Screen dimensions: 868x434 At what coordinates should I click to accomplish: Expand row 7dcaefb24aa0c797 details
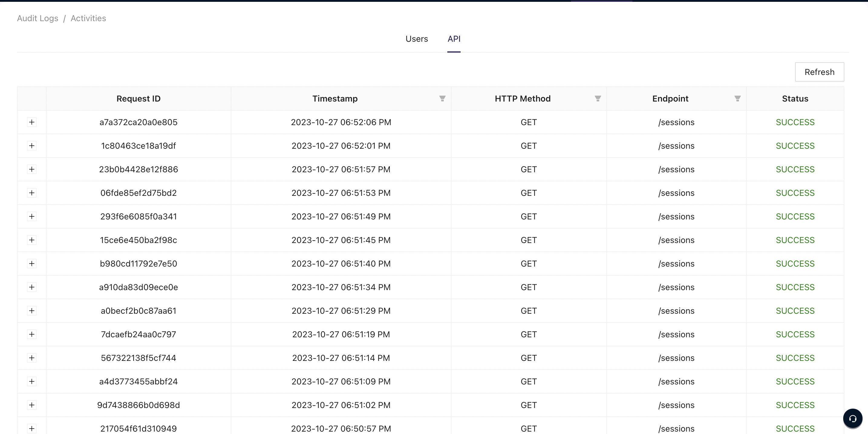pos(32,334)
